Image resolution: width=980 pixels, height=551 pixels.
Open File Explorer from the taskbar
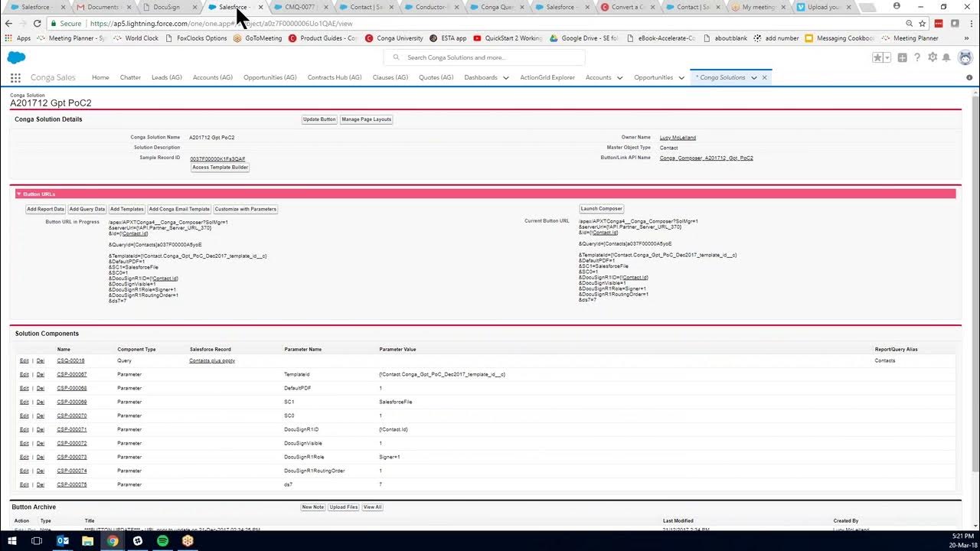click(x=87, y=540)
